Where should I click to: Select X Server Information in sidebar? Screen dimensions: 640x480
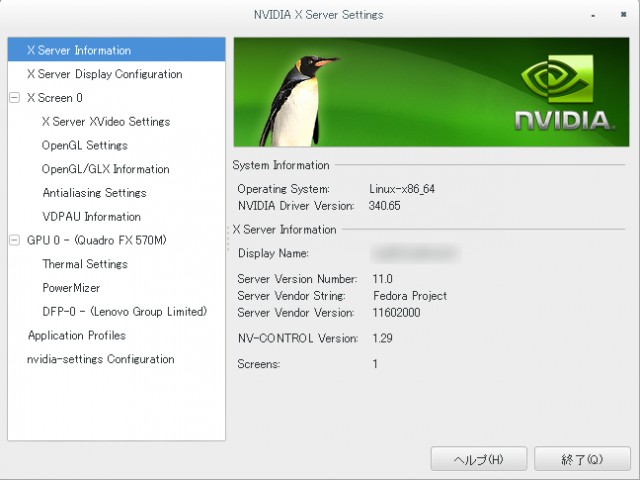(x=116, y=50)
